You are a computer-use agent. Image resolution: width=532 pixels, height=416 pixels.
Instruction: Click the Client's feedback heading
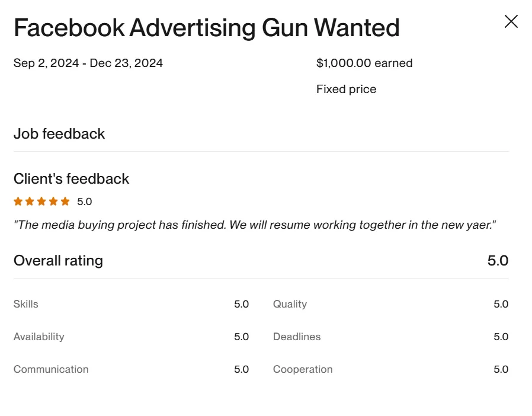71,179
